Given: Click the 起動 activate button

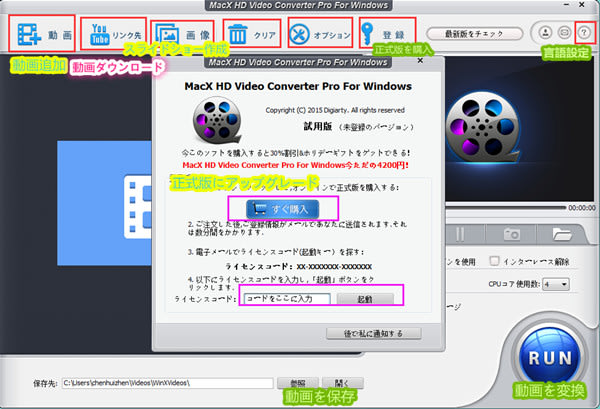Looking at the screenshot, I should (365, 299).
